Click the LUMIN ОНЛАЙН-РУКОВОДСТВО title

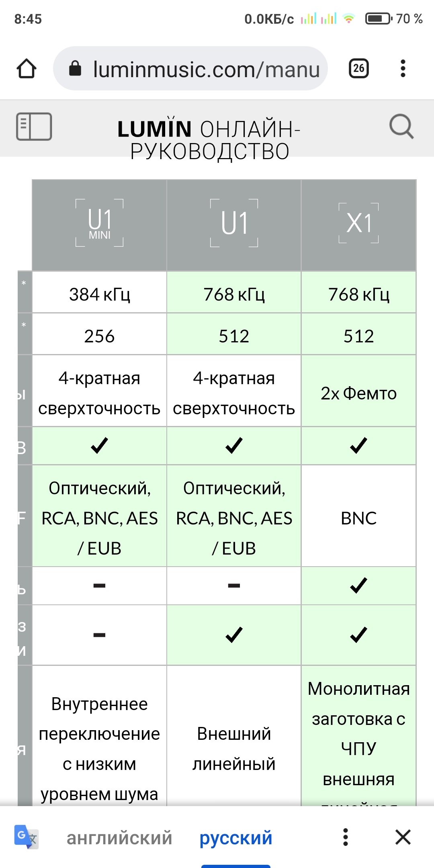209,140
